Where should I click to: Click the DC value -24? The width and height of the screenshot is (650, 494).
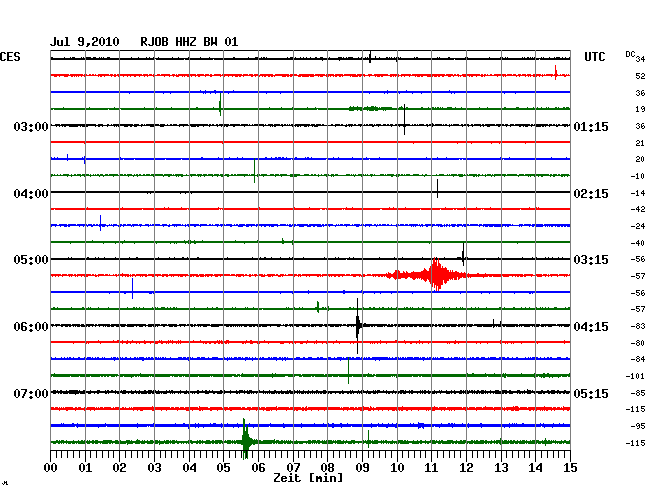638,226
